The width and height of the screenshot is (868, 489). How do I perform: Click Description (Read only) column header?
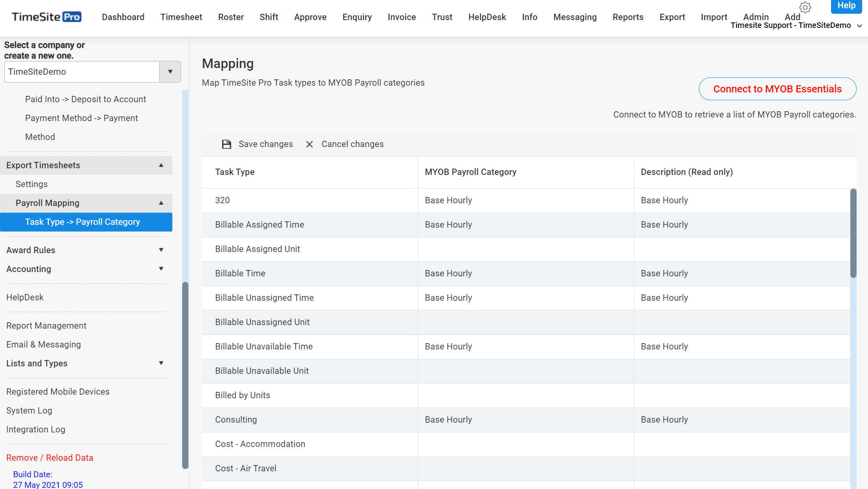pos(745,172)
